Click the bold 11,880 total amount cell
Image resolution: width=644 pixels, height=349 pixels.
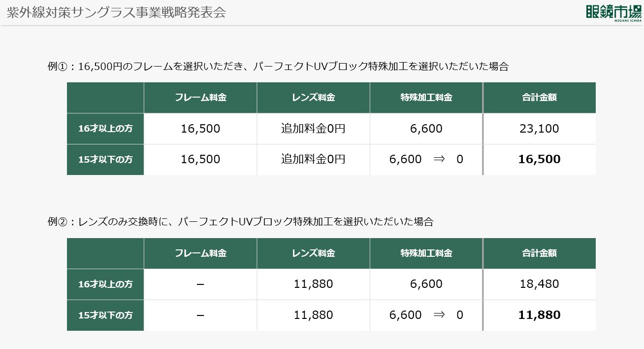pos(539,315)
